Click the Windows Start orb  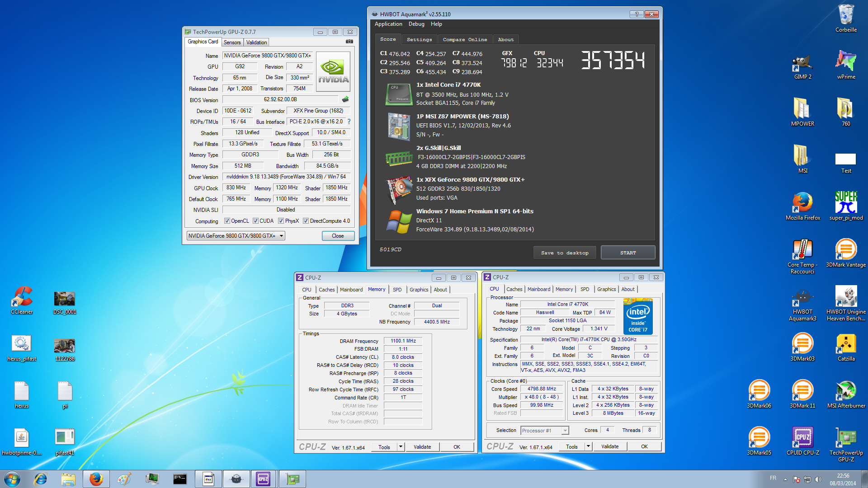(x=12, y=479)
